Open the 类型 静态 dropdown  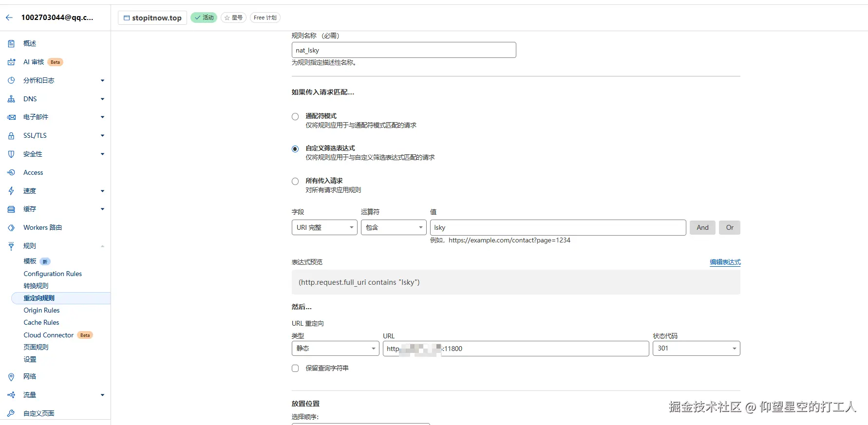(x=335, y=348)
